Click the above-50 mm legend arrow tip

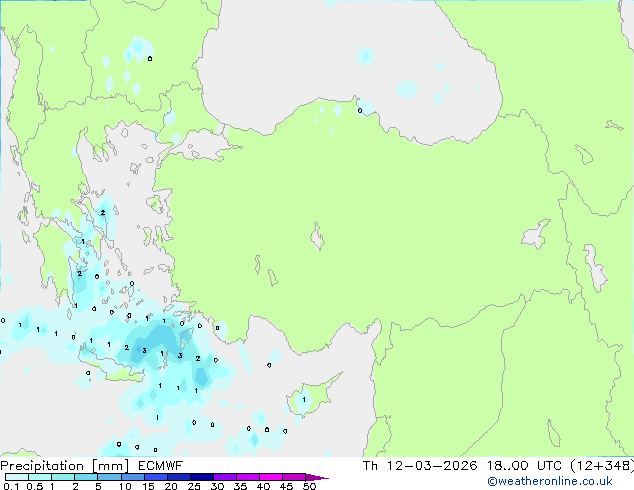(x=317, y=478)
